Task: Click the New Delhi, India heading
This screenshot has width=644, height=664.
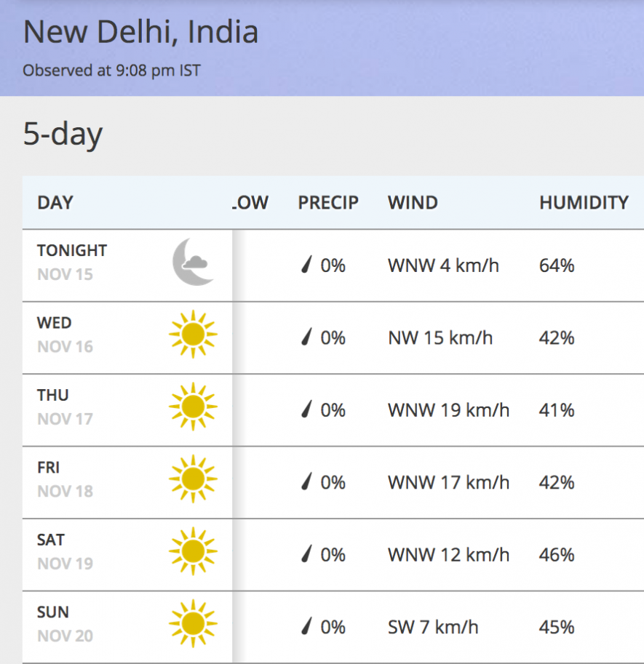Action: [140, 32]
